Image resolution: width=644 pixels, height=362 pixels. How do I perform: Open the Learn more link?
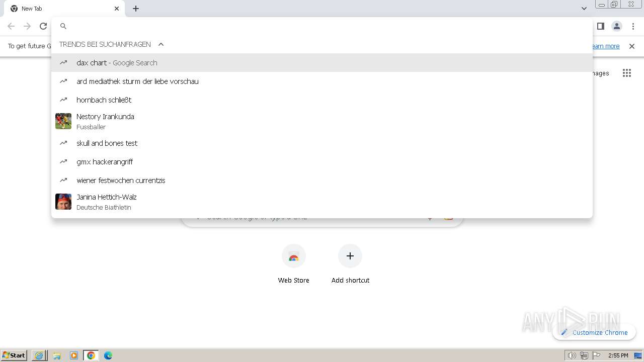click(605, 46)
